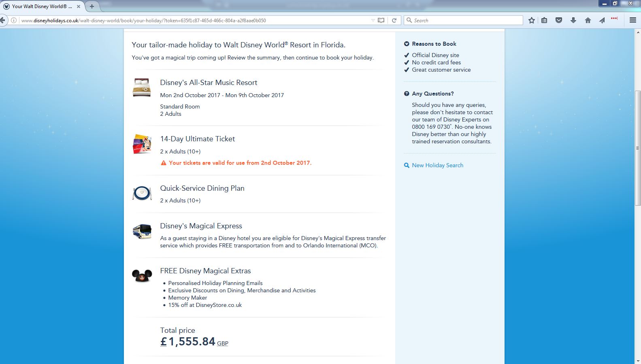Image resolution: width=641 pixels, height=364 pixels.
Task: Bookmark this page with the star icon
Action: (532, 20)
